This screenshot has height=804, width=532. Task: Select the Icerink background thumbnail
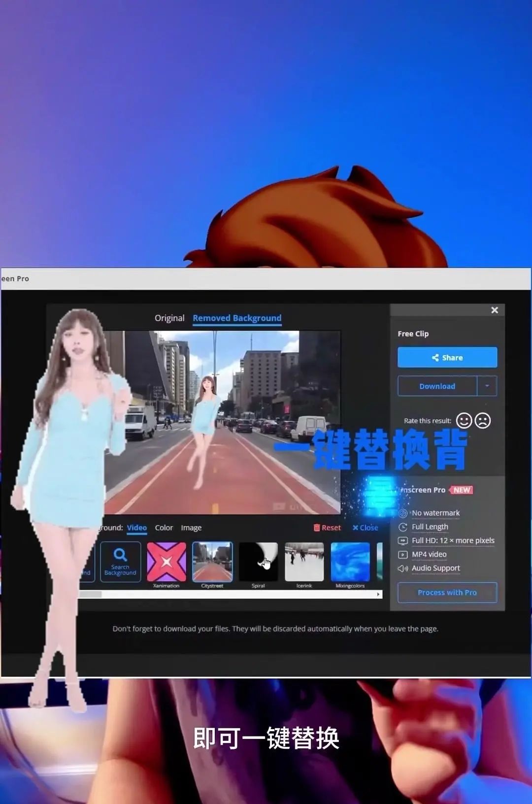[304, 562]
